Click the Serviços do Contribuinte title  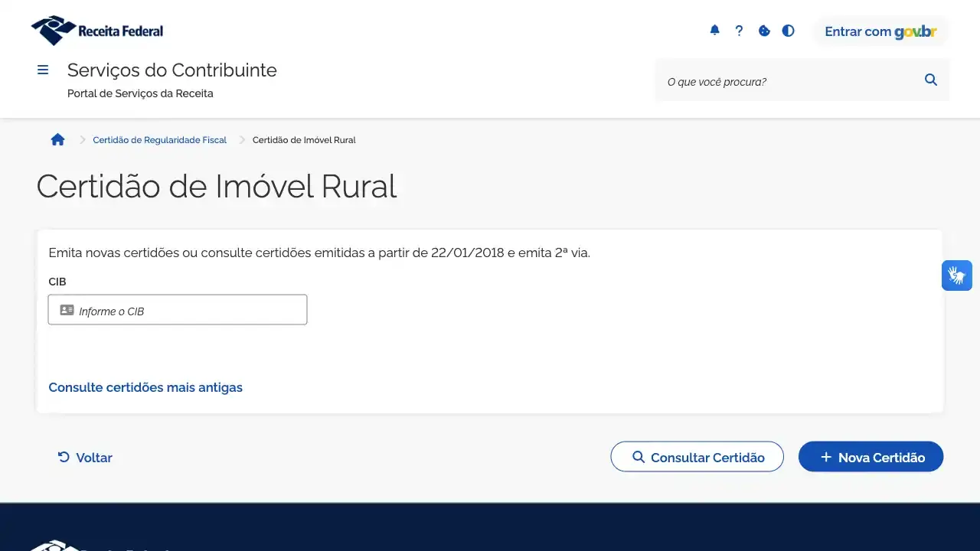[172, 70]
